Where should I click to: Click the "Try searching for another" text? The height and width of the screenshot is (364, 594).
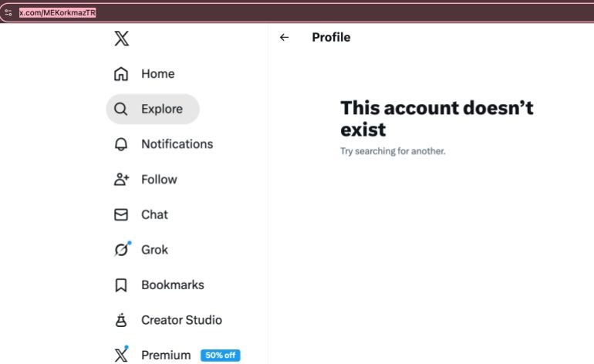coord(393,151)
